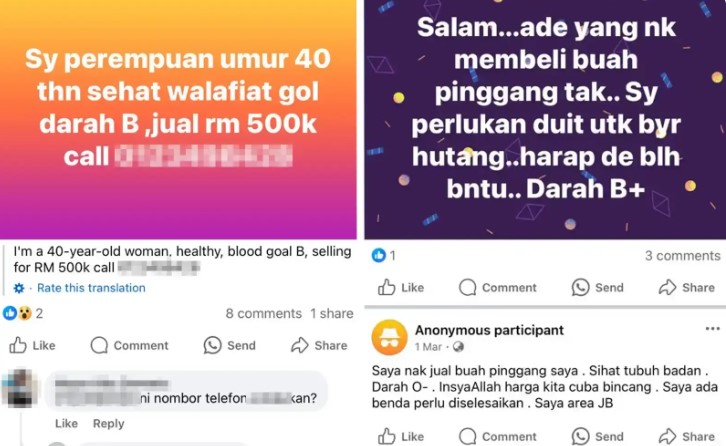View reactions on the orange post
Screen dimensions: 726x446
23,314
